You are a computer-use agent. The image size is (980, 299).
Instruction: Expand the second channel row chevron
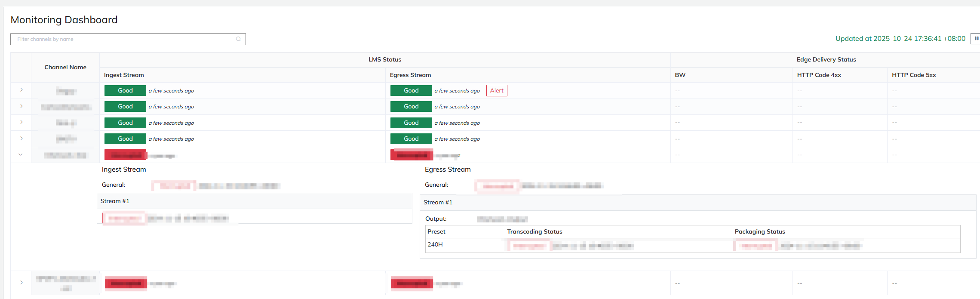(21, 106)
